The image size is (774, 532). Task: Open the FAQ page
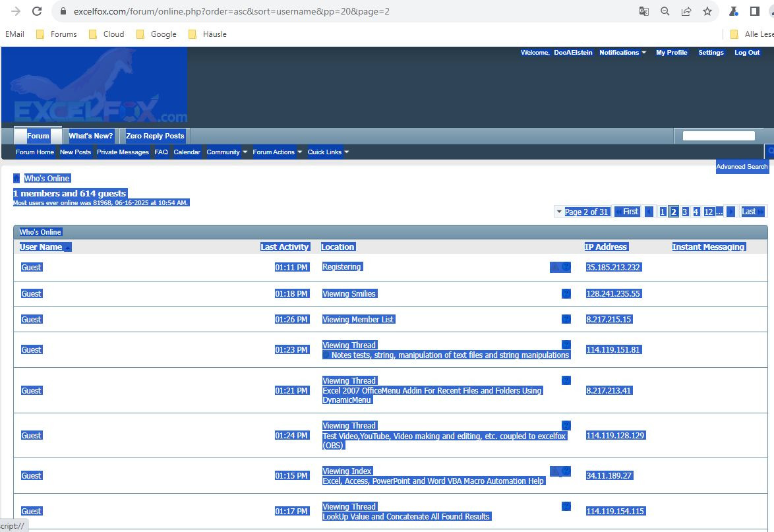click(x=161, y=152)
